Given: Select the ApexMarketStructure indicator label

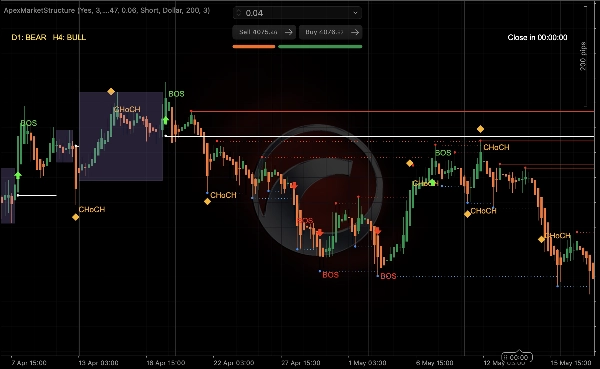Looking at the screenshot, I should pyautogui.click(x=107, y=10).
